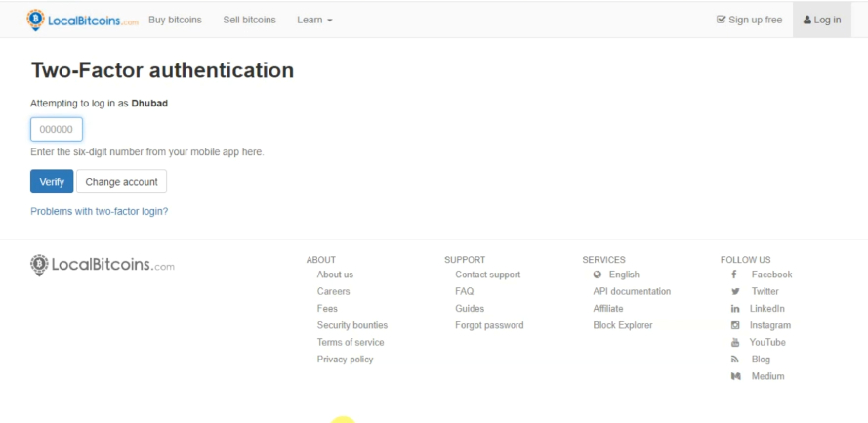Viewport: 868px width, 423px height.
Task: Click the YouTube icon
Action: tap(735, 342)
